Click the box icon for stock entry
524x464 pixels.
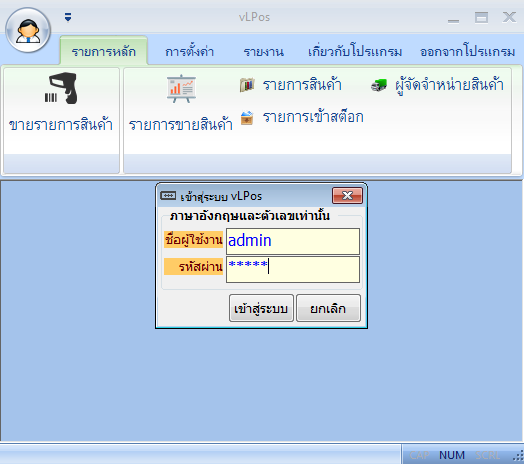pos(247,118)
